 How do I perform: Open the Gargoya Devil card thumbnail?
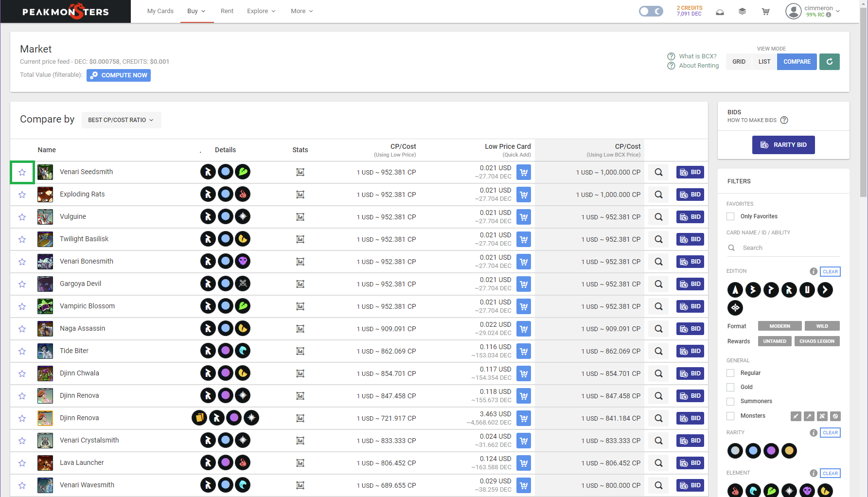click(45, 284)
